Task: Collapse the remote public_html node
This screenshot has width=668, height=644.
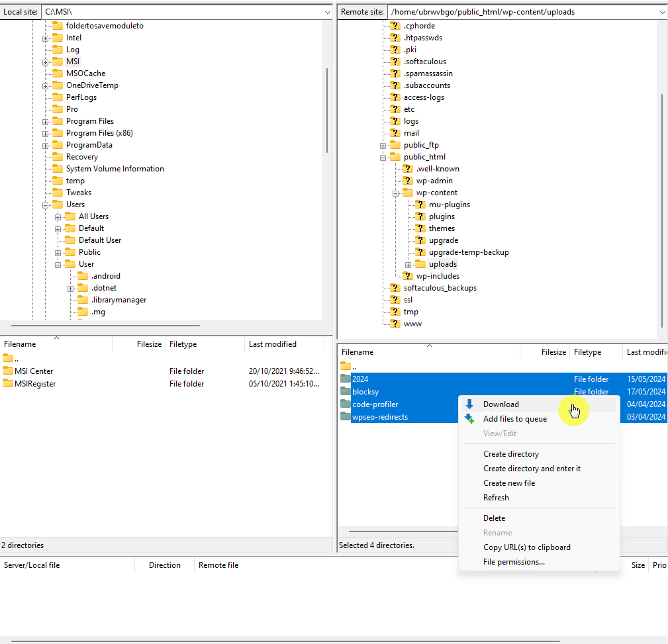Action: click(383, 158)
